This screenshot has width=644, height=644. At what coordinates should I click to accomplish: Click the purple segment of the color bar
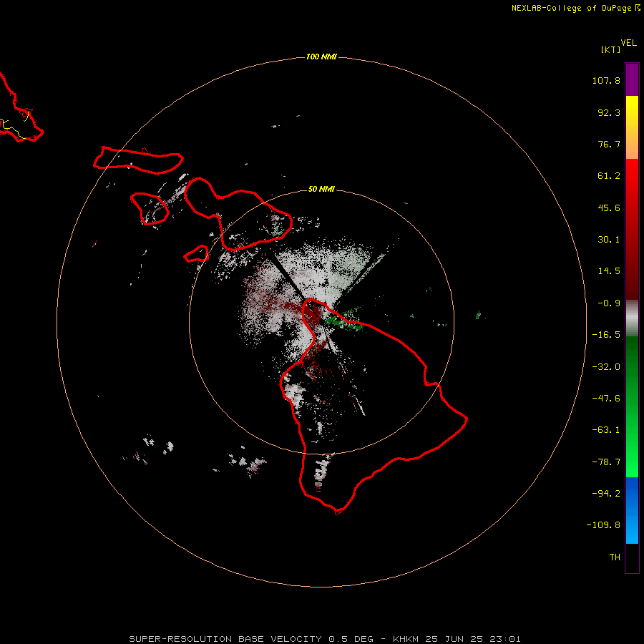[x=632, y=79]
